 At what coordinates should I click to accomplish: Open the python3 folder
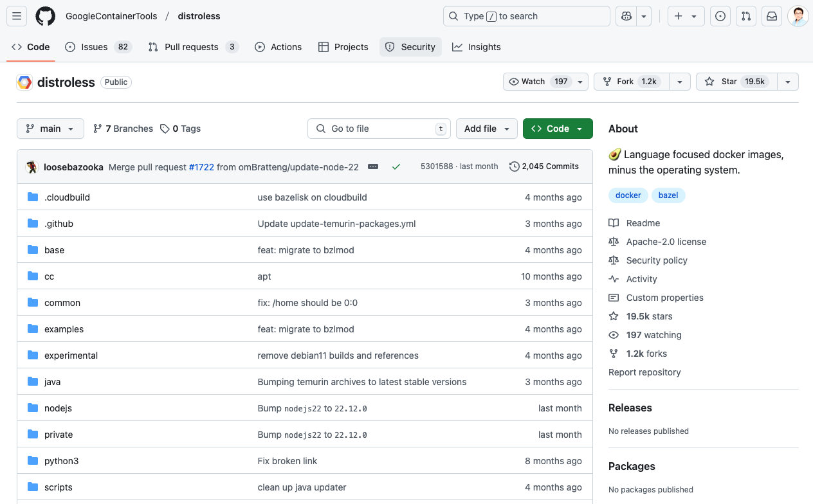tap(61, 461)
